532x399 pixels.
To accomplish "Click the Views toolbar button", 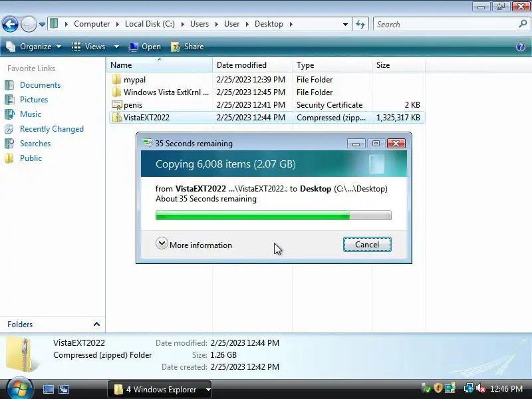I will pos(89,47).
